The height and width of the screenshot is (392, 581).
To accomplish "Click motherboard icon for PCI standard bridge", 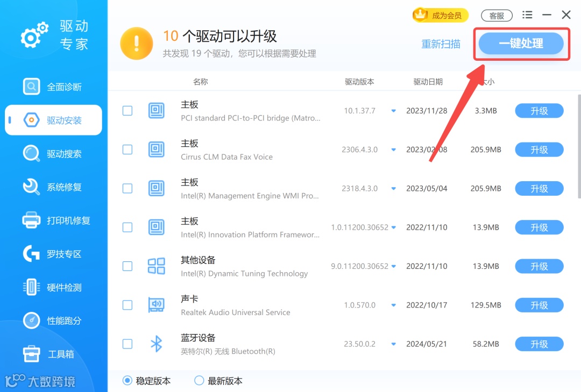I will 157,110.
